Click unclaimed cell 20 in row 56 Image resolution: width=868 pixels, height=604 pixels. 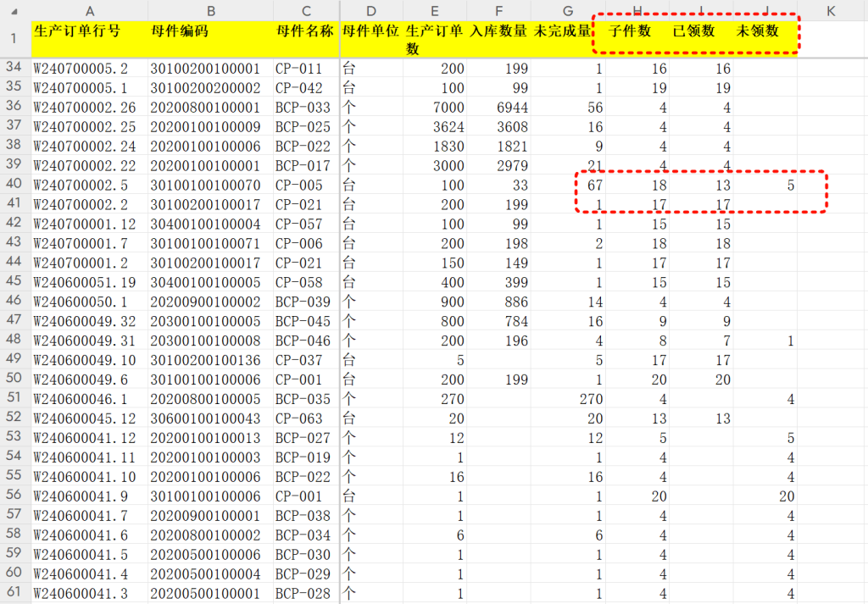(x=765, y=496)
